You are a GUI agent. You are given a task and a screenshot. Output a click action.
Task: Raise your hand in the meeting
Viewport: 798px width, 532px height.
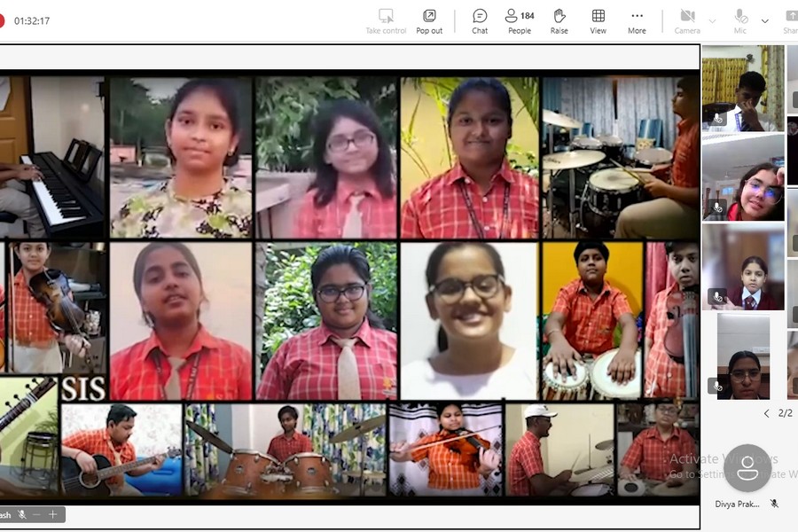point(559,21)
